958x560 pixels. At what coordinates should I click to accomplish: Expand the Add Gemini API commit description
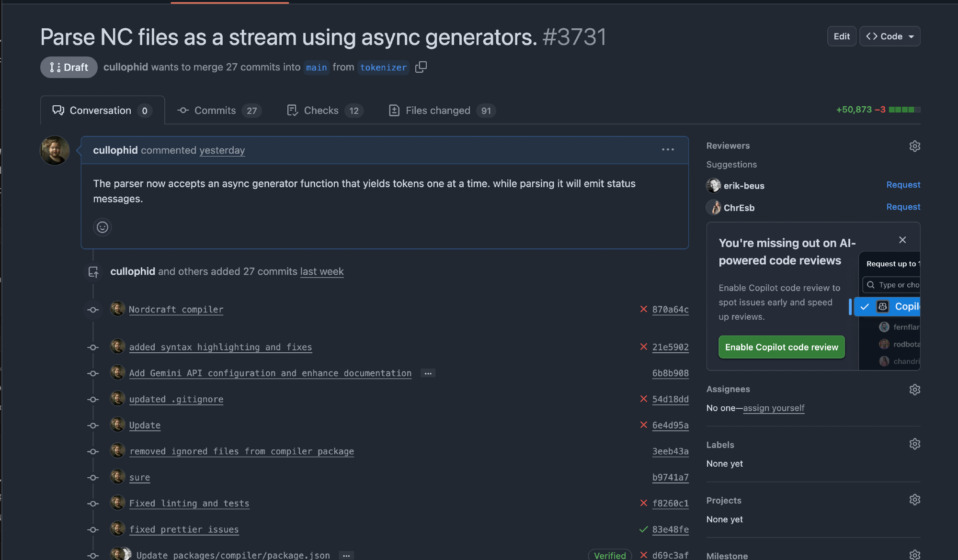coord(428,373)
